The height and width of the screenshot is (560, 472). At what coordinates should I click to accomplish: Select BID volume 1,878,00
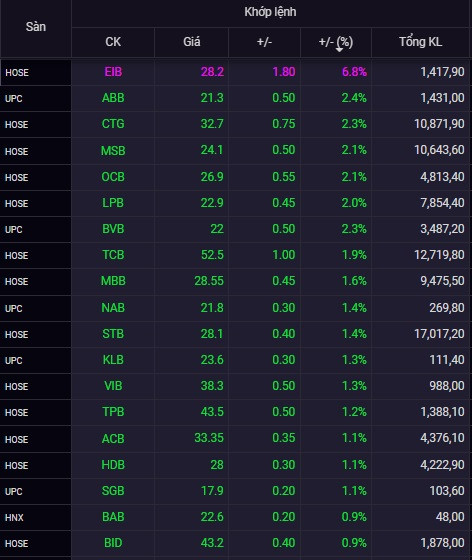pyautogui.click(x=442, y=543)
